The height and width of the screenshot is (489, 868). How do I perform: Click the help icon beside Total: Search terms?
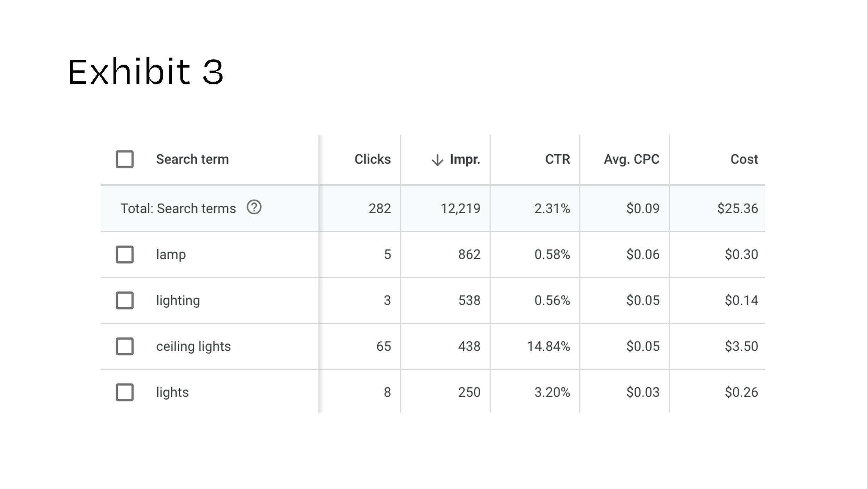pos(254,207)
